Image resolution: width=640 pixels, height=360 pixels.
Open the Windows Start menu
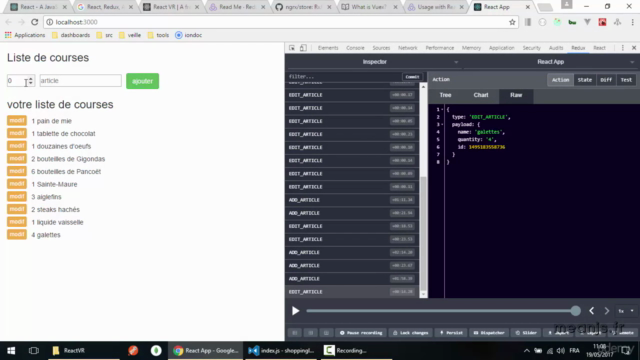[x=11, y=351]
